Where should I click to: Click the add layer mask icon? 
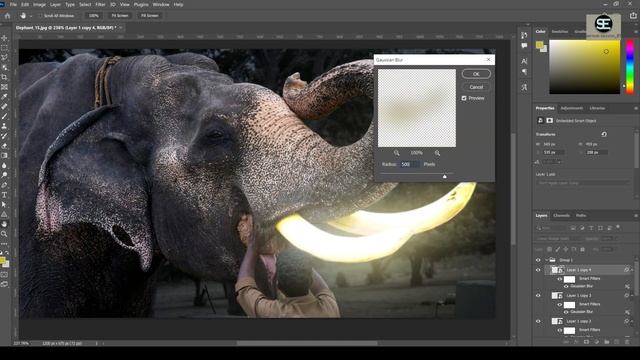(x=586, y=342)
